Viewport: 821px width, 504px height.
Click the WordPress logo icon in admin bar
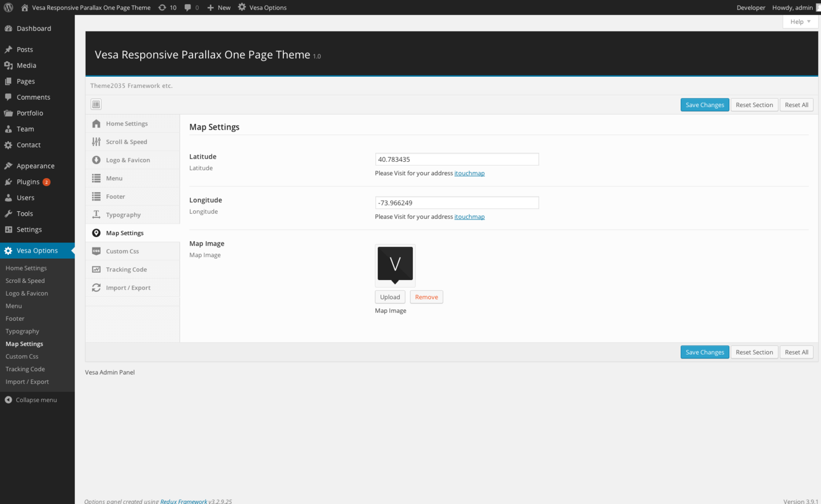point(8,7)
